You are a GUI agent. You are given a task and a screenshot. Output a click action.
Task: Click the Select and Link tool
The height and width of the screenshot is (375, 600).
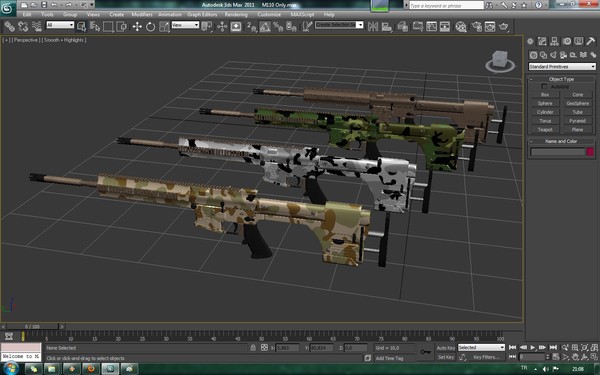[9, 26]
